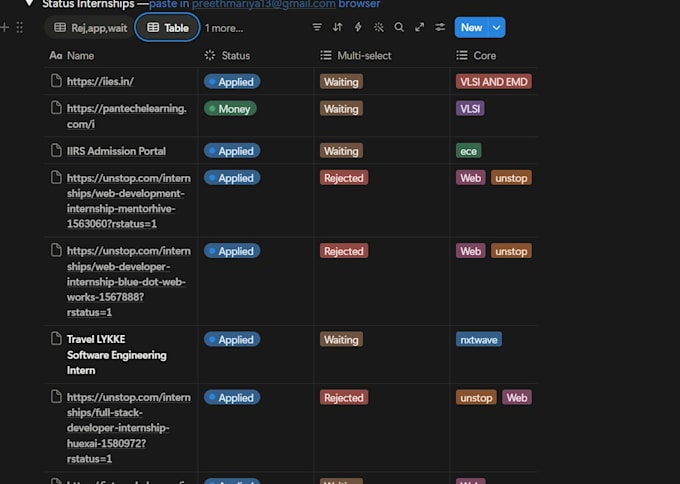Open the IIRS Admission Portal page
The image size is (680, 484).
click(x=116, y=151)
